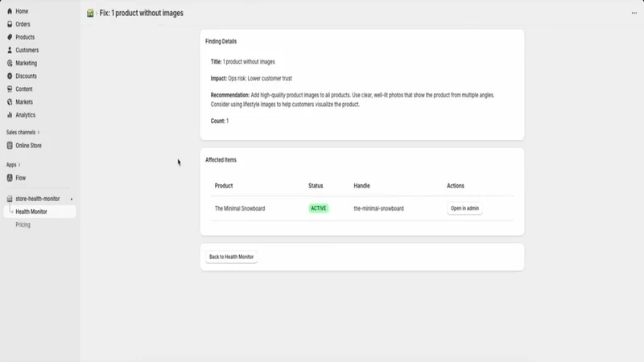The image size is (644, 362).
Task: Click the Title: 1 product without images line
Action: 243,62
